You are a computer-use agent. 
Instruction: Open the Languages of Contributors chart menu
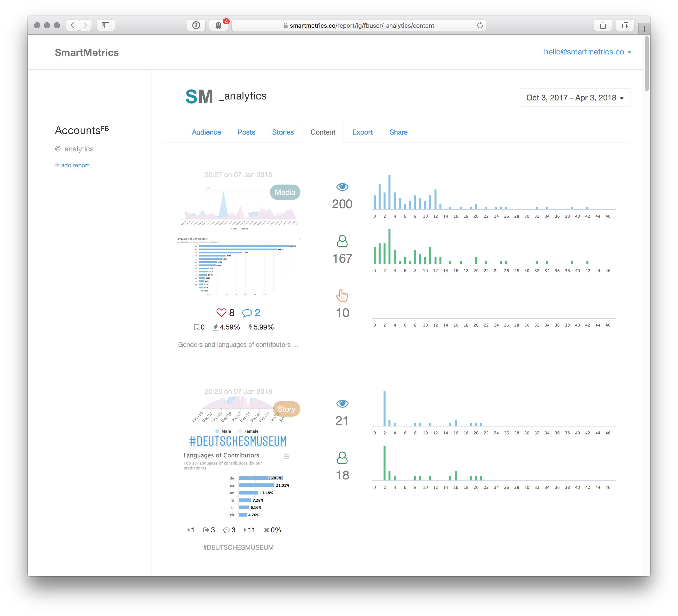coord(286,456)
